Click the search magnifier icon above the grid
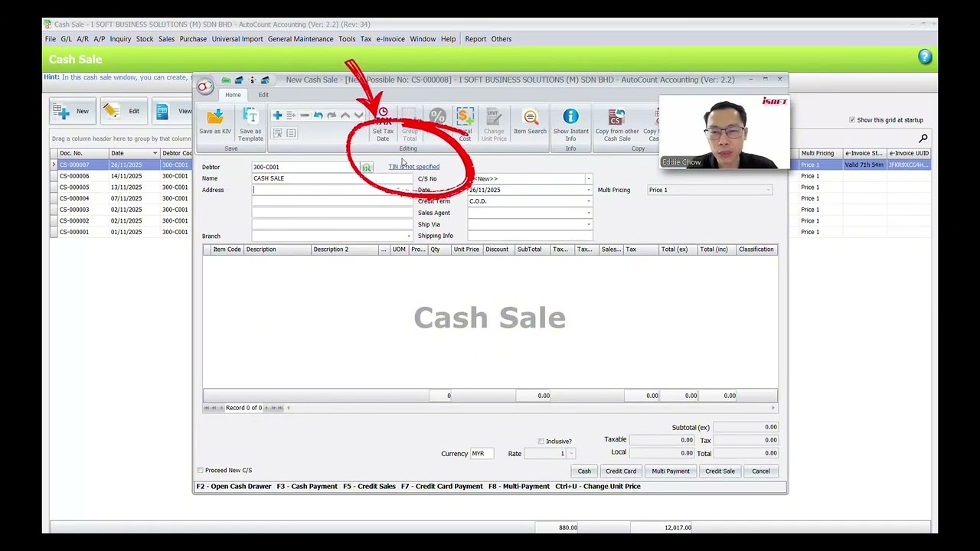The height and width of the screenshot is (551, 980). tap(923, 139)
